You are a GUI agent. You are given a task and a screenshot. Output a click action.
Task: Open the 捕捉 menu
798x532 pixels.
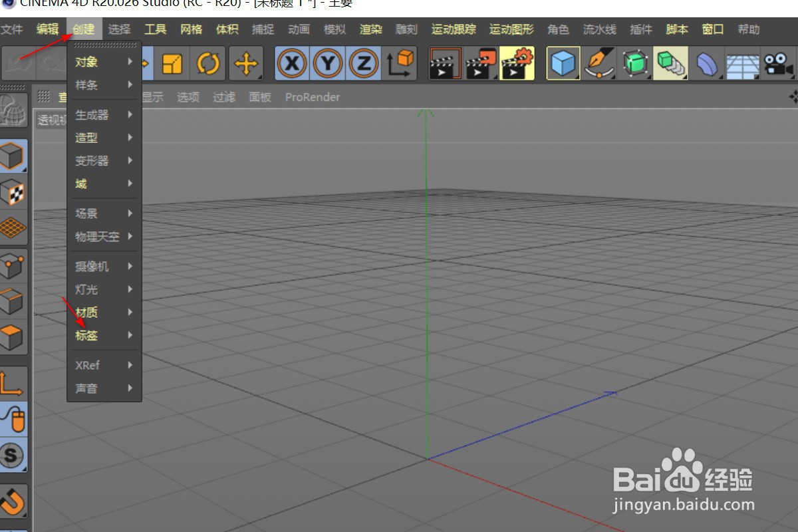(263, 29)
